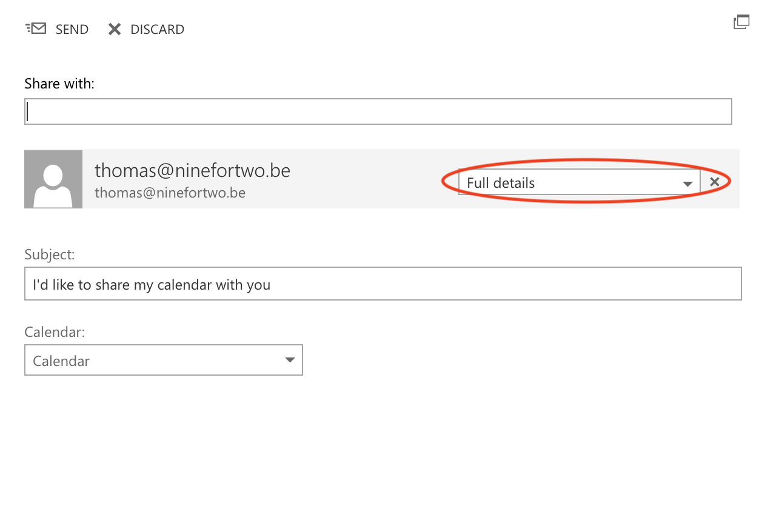The image size is (759, 532).
Task: Click the small gray thomas@ninefortwo.be address
Action: pyautogui.click(x=170, y=193)
